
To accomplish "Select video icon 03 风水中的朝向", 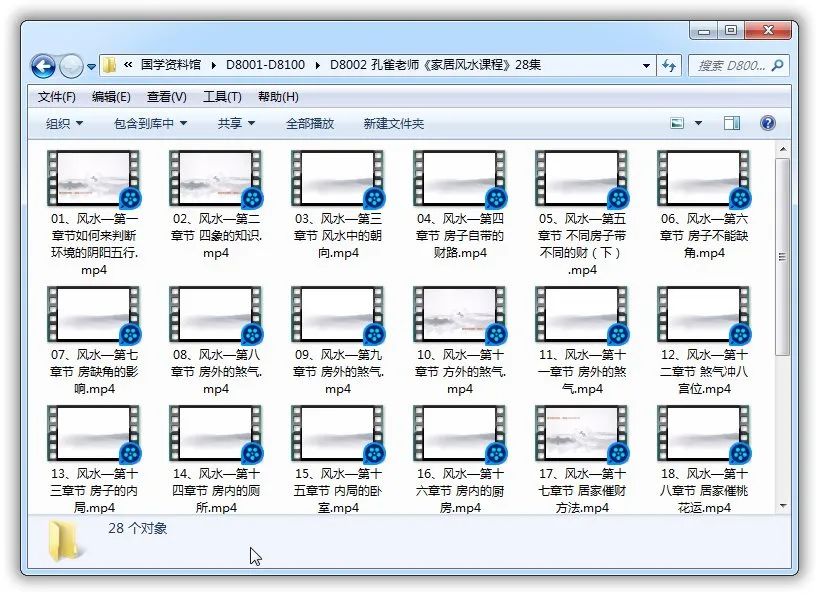I will [338, 179].
